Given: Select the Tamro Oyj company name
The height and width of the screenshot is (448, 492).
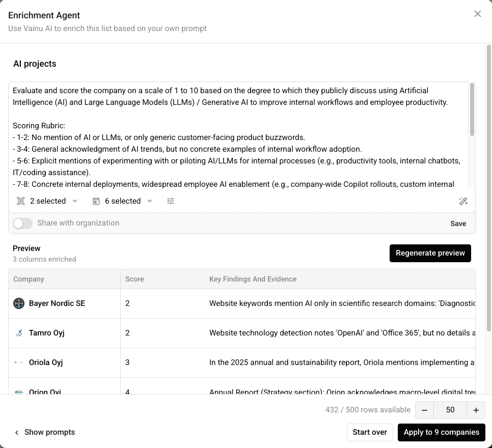Looking at the screenshot, I should [x=46, y=333].
